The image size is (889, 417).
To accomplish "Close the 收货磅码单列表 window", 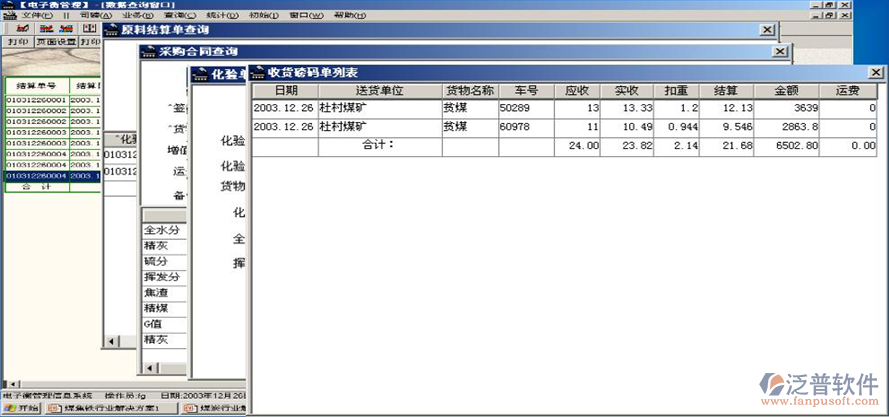I will coord(875,73).
